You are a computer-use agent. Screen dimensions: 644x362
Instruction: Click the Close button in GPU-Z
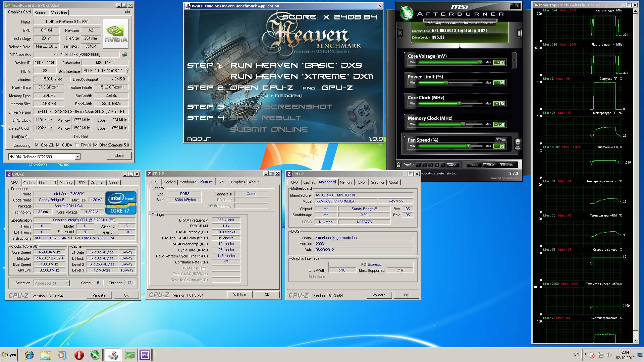119,156
